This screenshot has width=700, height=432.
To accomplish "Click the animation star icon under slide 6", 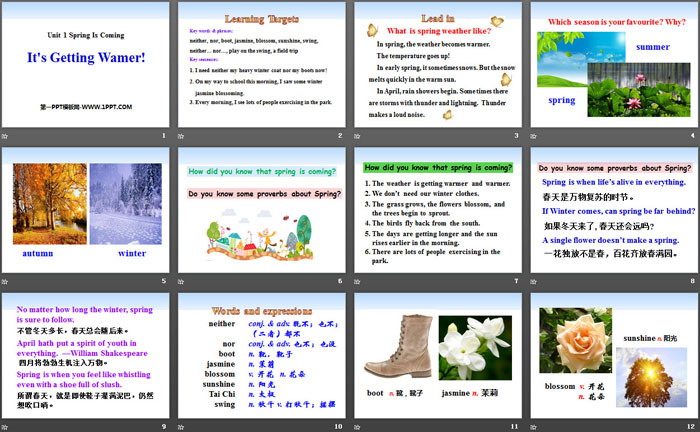I will [x=181, y=282].
